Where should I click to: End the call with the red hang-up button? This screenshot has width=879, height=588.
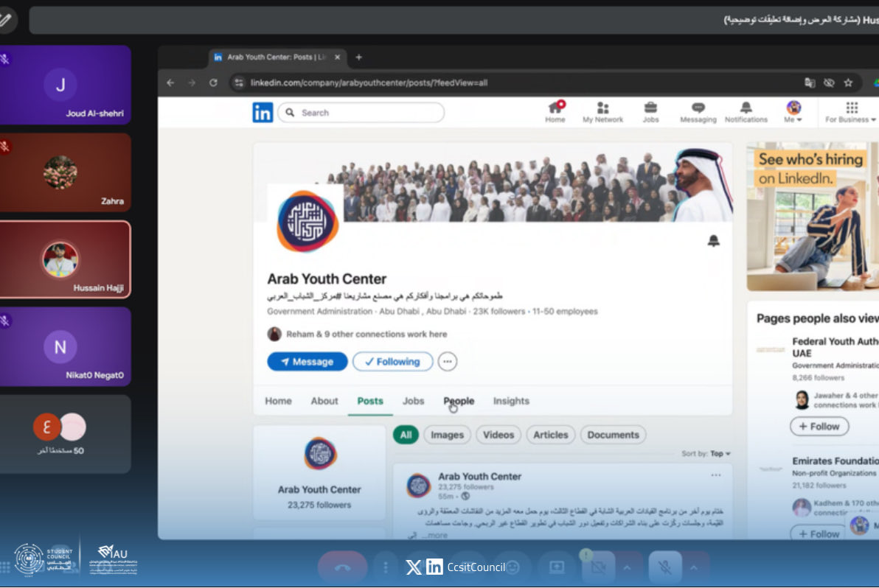coord(342,567)
